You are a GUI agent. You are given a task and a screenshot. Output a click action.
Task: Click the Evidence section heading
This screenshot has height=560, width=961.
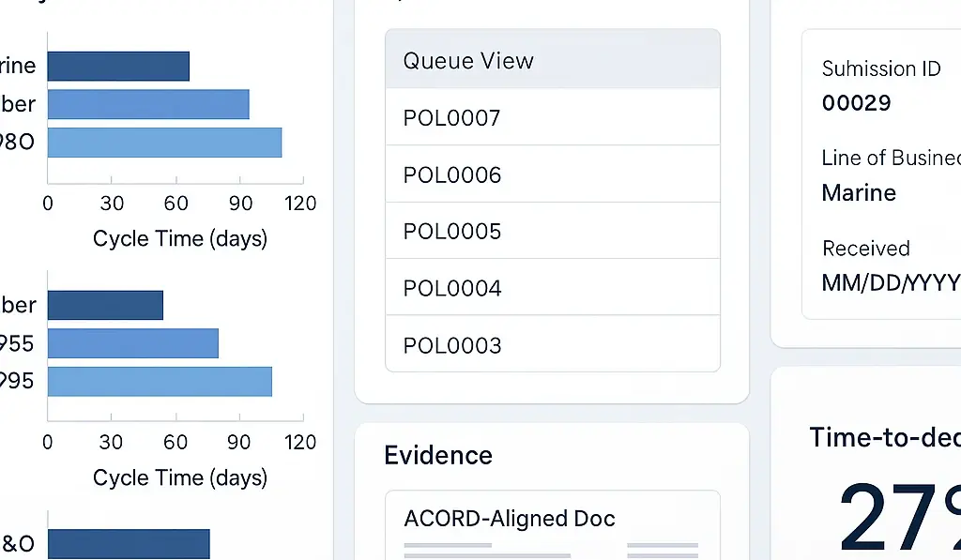438,456
